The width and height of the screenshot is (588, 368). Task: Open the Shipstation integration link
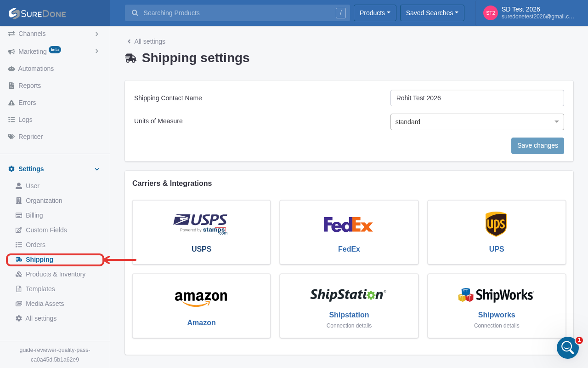point(349,315)
